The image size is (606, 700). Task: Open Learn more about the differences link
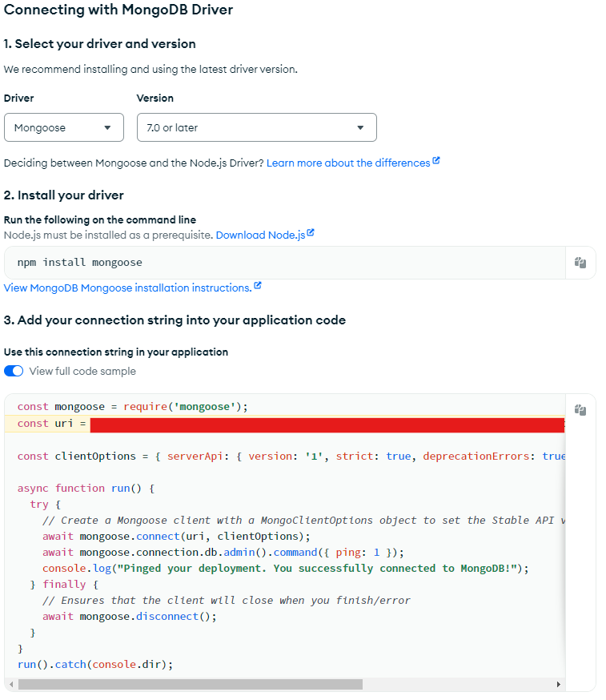348,163
